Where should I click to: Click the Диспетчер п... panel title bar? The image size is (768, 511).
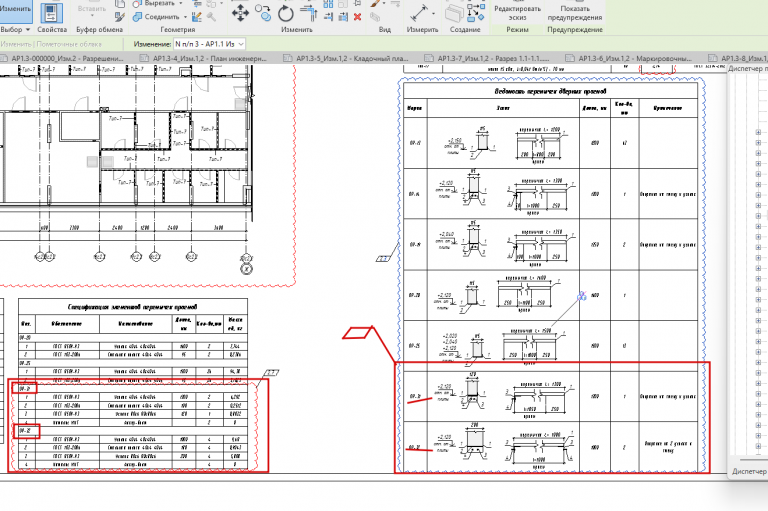[747, 69]
